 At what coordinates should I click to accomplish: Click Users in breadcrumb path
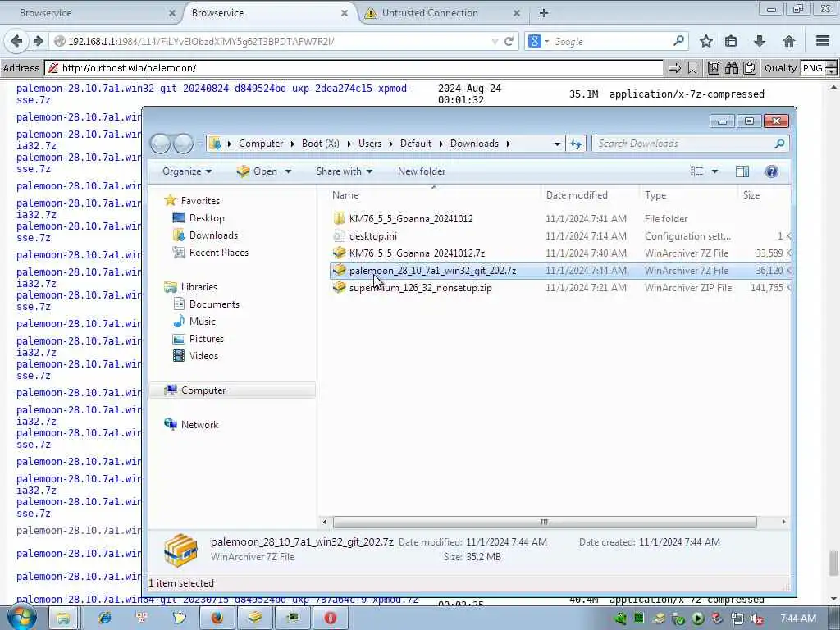pos(370,144)
